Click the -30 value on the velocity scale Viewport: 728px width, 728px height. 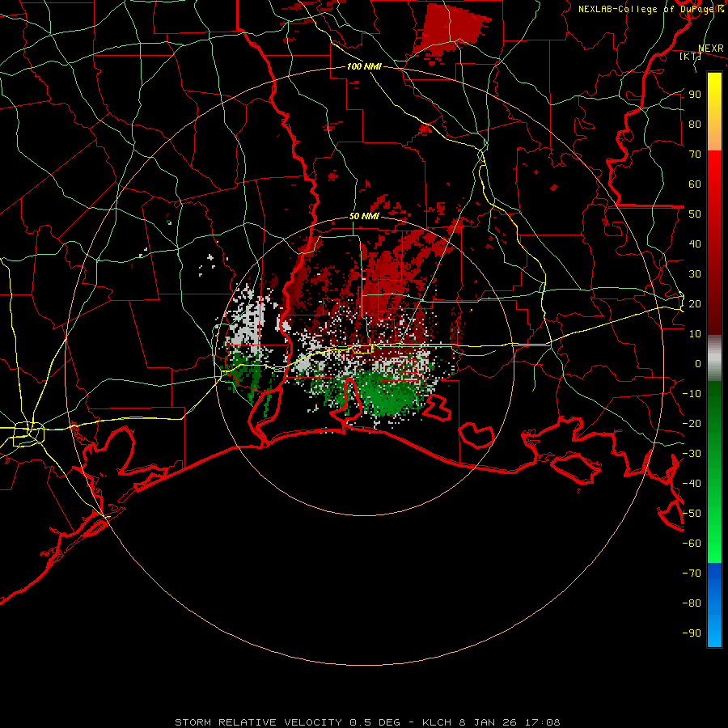tap(692, 454)
